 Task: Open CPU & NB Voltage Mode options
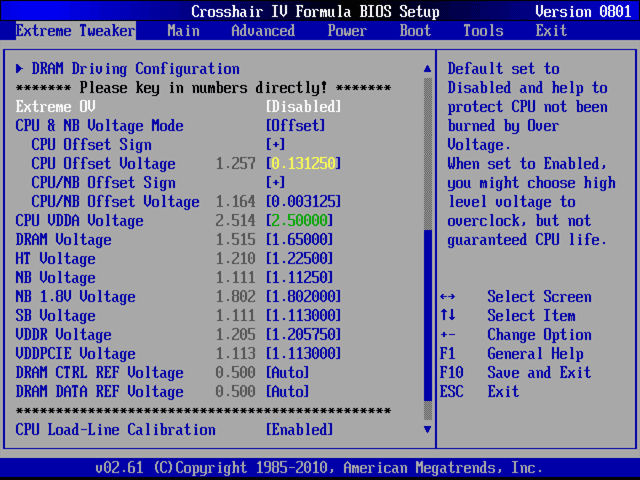pyautogui.click(x=295, y=126)
